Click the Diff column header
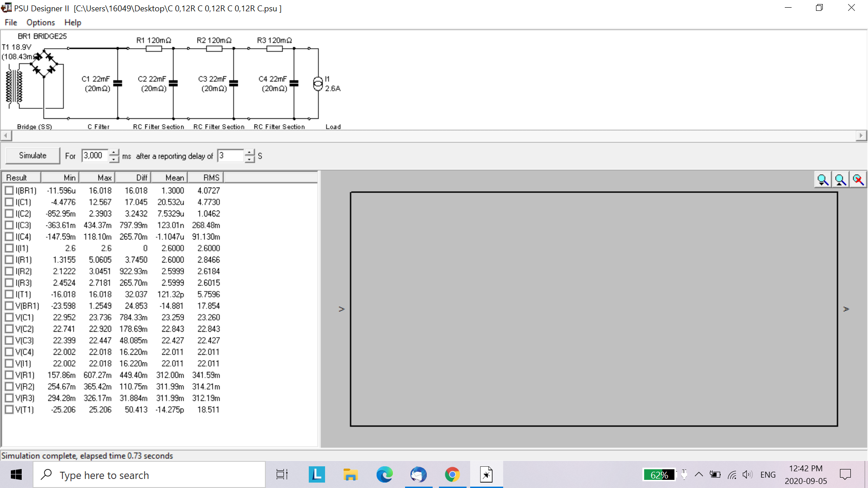 [133, 178]
